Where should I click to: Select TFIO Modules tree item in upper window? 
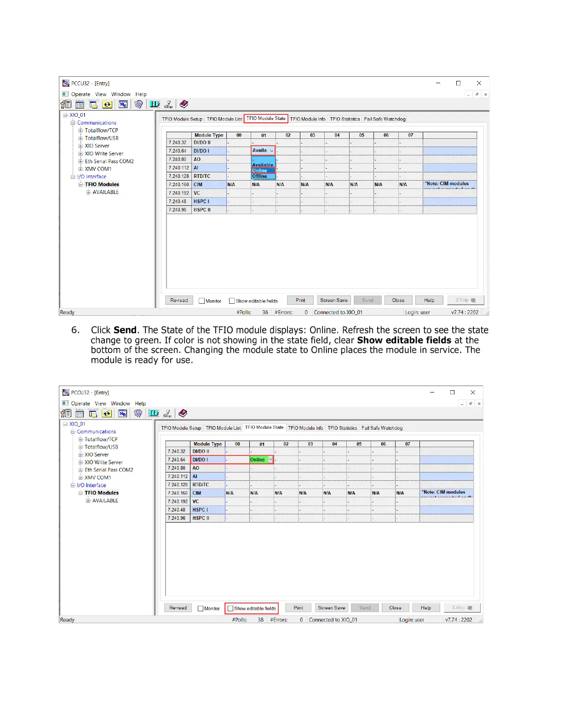(102, 184)
